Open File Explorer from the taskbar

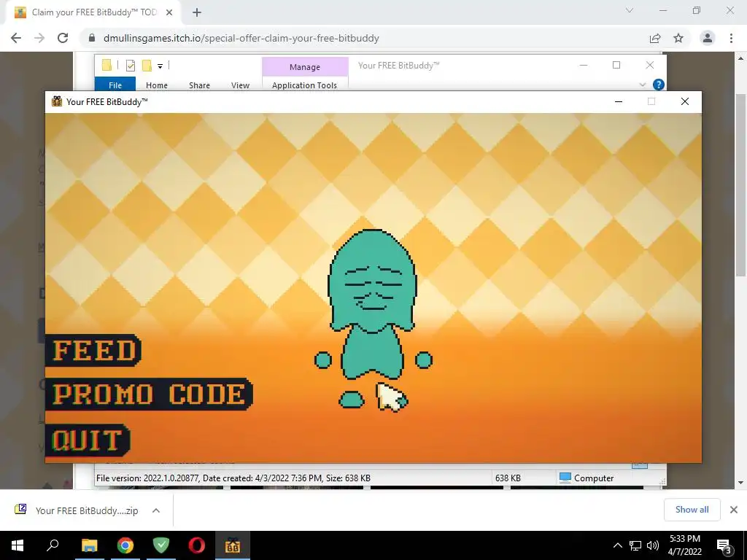tap(89, 545)
